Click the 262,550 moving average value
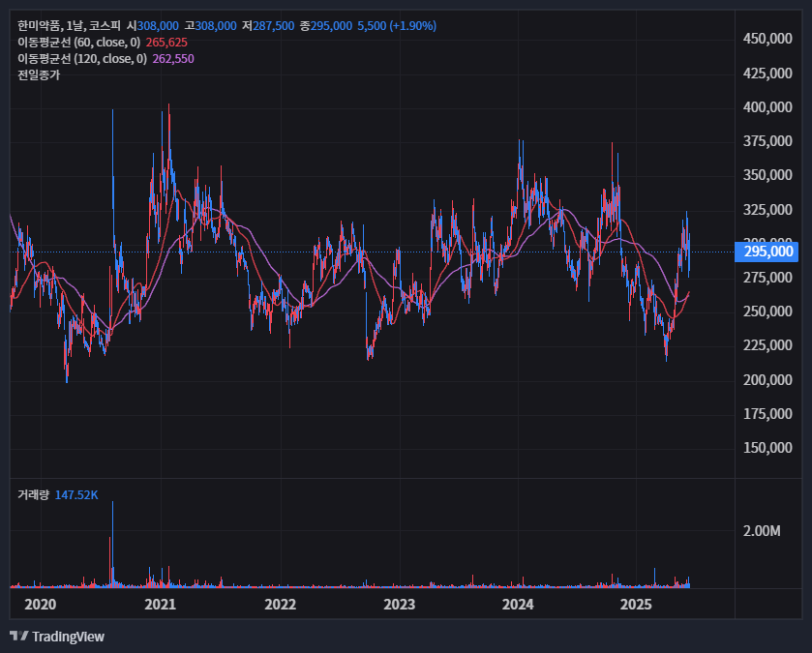The height and width of the screenshot is (653, 812). (173, 59)
